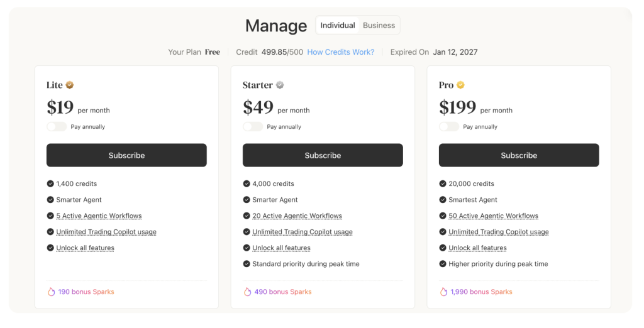Image resolution: width=644 pixels, height=328 pixels.
Task: Switch to the Business tab
Action: click(379, 26)
